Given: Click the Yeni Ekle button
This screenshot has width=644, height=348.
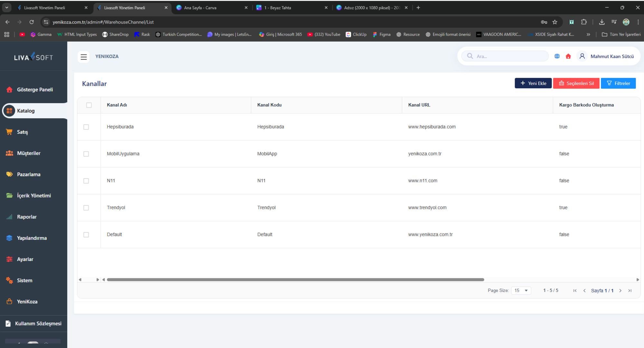Looking at the screenshot, I should [x=533, y=83].
